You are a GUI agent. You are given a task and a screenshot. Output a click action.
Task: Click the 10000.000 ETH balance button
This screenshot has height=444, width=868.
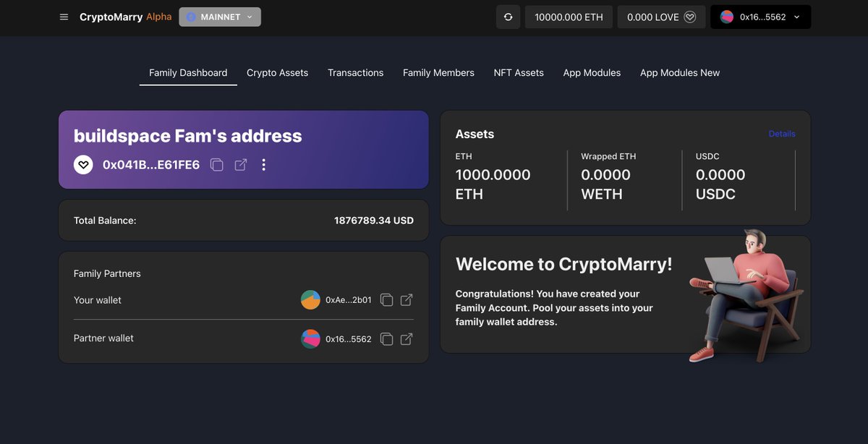tap(569, 17)
